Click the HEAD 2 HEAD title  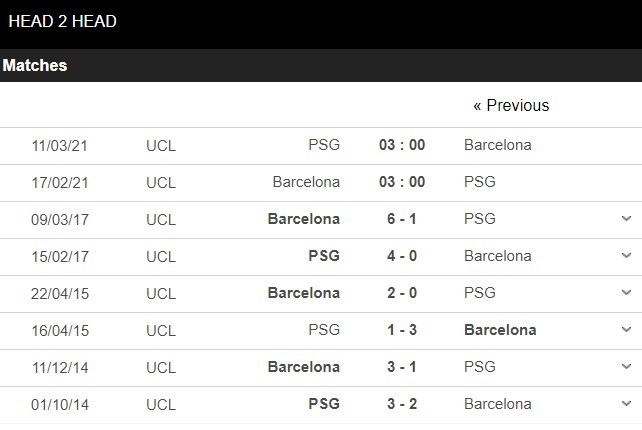coord(63,21)
